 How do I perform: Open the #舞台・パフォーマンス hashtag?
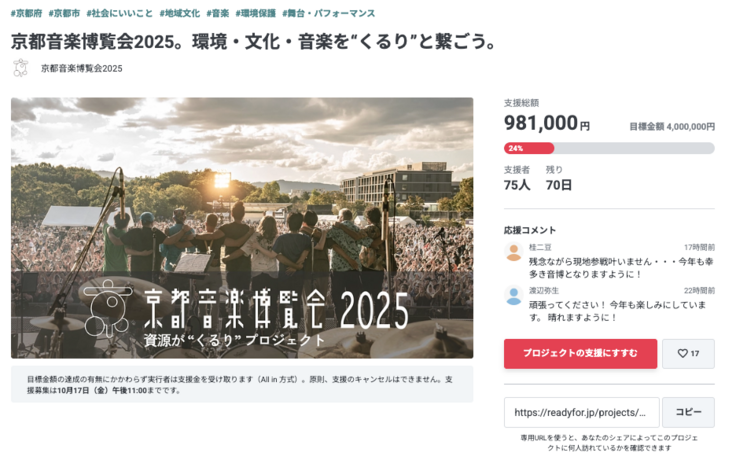coord(331,13)
